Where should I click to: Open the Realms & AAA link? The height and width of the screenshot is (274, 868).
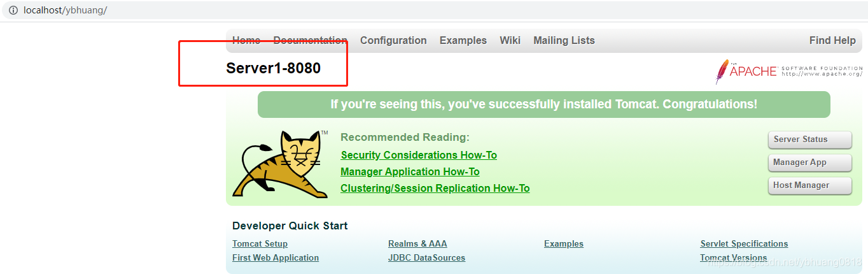click(417, 243)
